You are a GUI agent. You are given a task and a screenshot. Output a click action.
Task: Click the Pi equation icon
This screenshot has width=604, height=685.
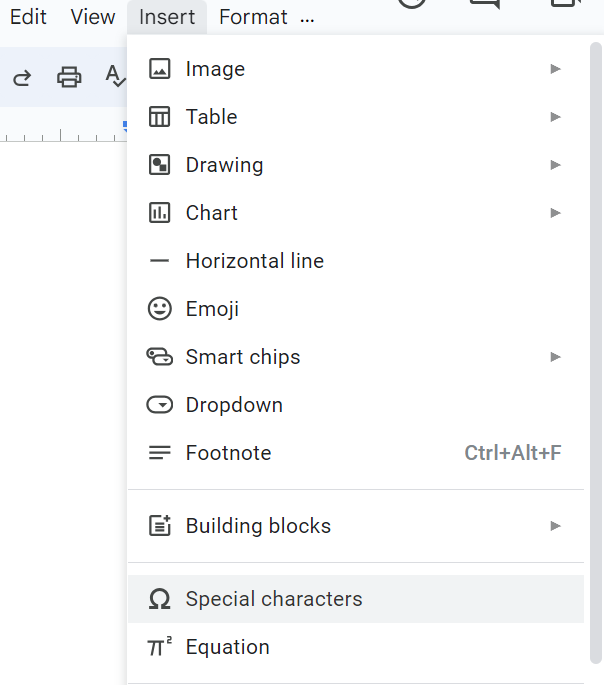coord(160,647)
